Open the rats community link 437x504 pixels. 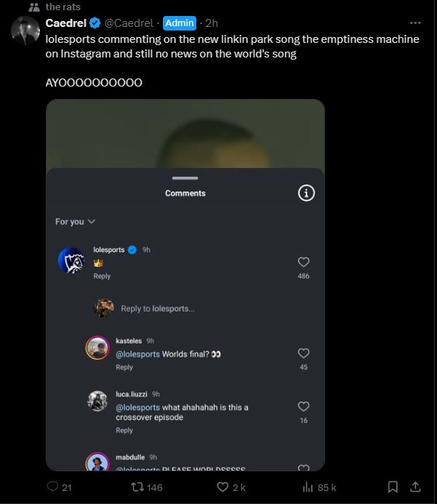point(63,7)
